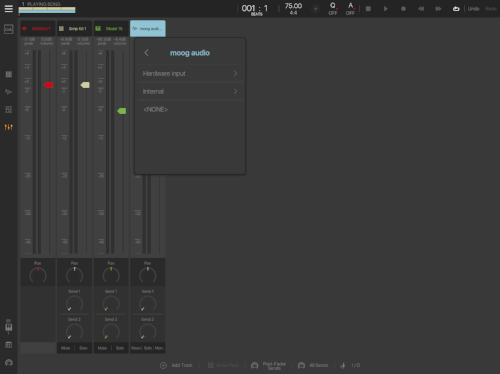Click the record button
Screen dimensions: 500x374
click(x=403, y=9)
